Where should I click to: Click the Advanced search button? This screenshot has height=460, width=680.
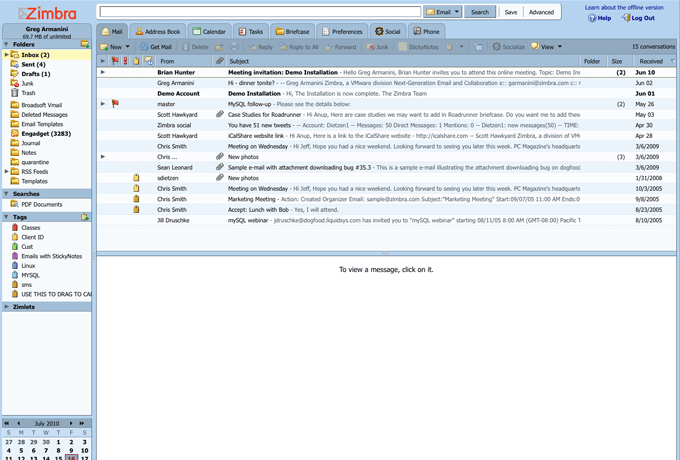tap(541, 12)
